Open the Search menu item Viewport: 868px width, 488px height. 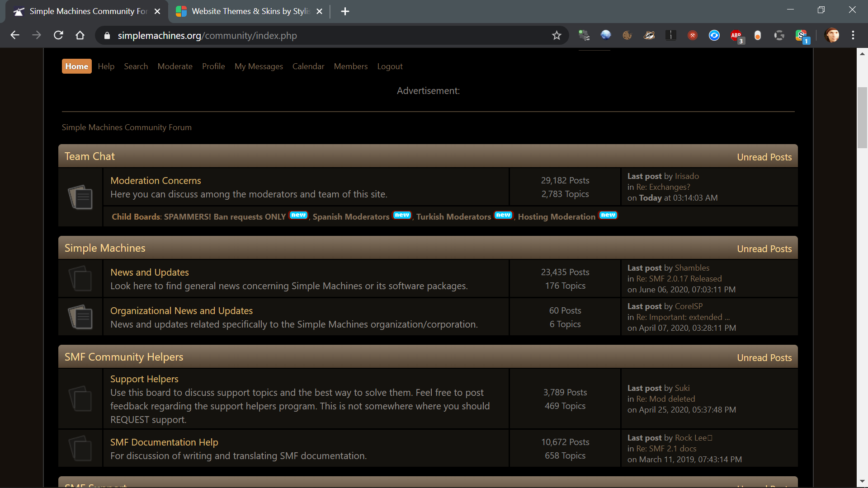click(136, 66)
